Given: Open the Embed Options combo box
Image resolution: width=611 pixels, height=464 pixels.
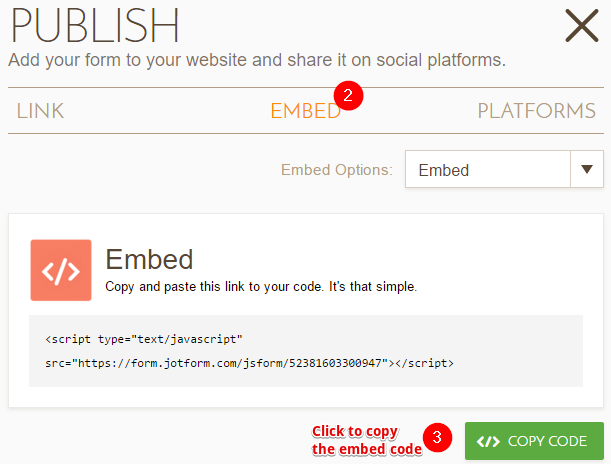Looking at the screenshot, I should (x=487, y=170).
